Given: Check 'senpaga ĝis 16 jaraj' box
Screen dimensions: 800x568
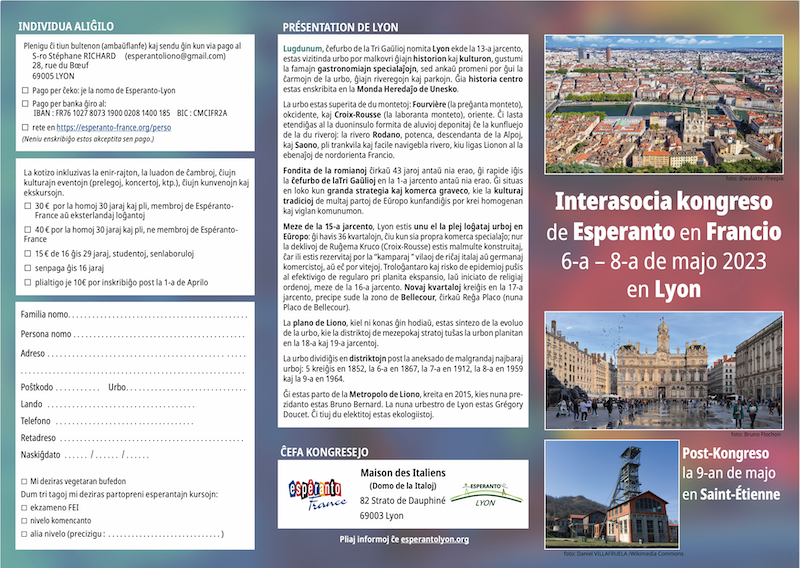Looking at the screenshot, I should tap(28, 267).
